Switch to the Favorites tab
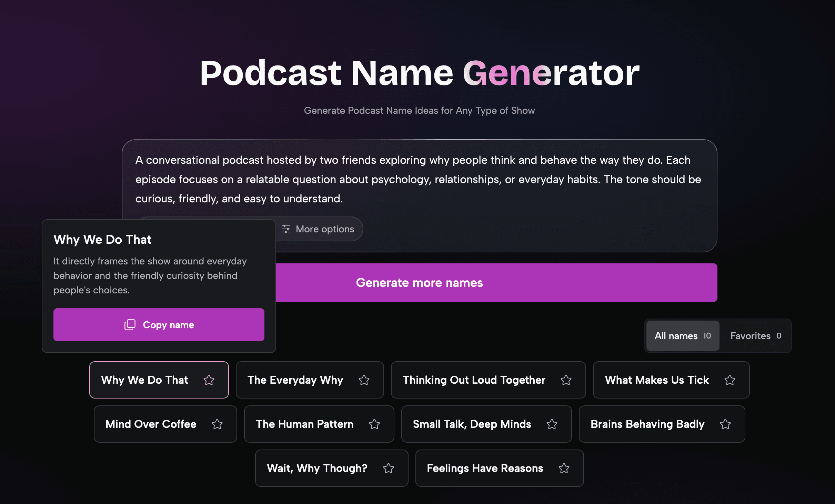 [x=756, y=336]
